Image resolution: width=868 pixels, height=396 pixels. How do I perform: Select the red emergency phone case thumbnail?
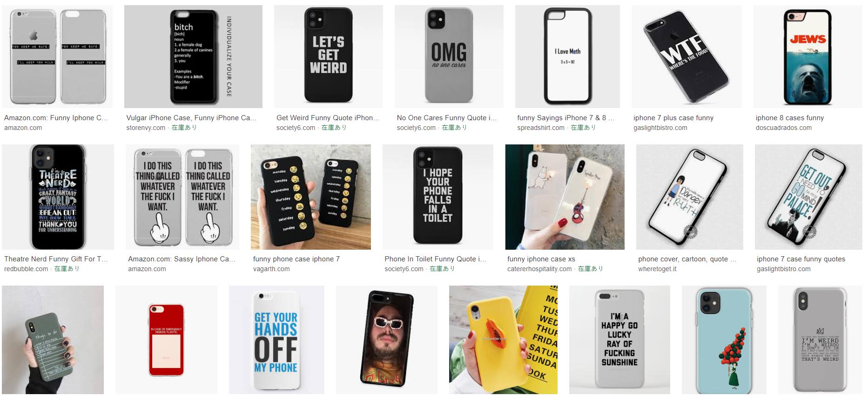(166, 340)
